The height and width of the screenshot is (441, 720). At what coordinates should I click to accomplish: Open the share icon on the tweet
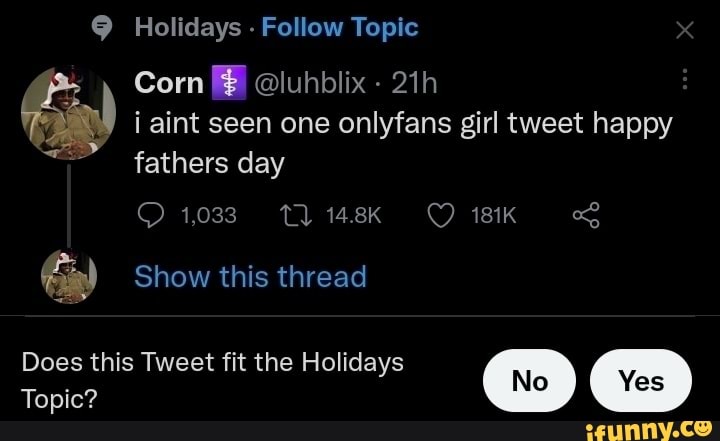[586, 214]
